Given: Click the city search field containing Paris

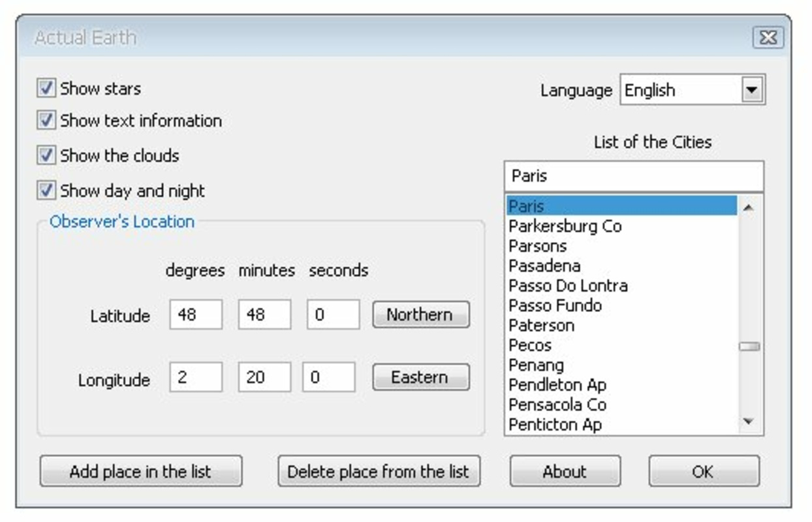Looking at the screenshot, I should [x=633, y=176].
